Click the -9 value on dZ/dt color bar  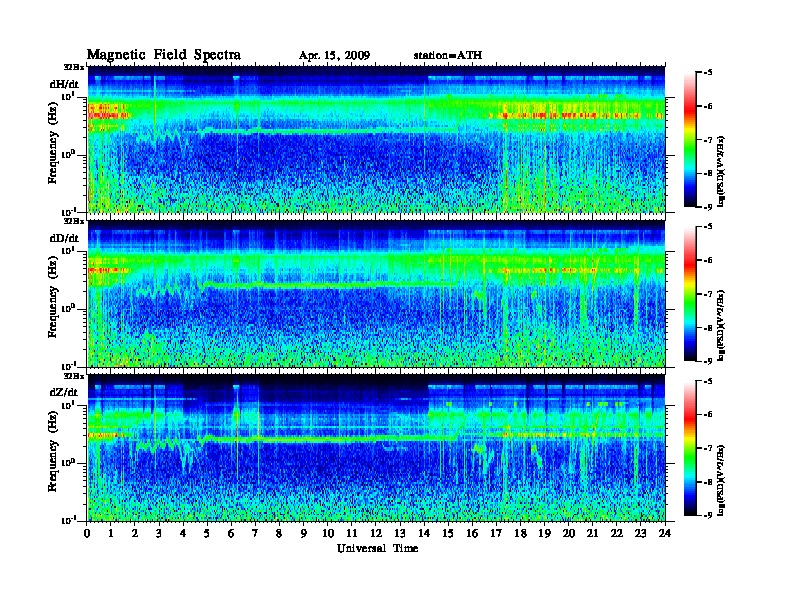[708, 515]
